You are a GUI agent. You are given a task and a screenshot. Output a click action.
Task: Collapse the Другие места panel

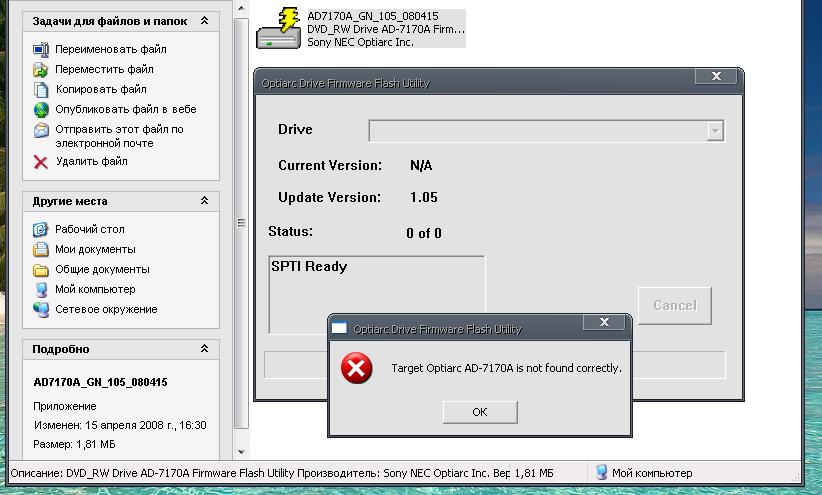pos(205,201)
